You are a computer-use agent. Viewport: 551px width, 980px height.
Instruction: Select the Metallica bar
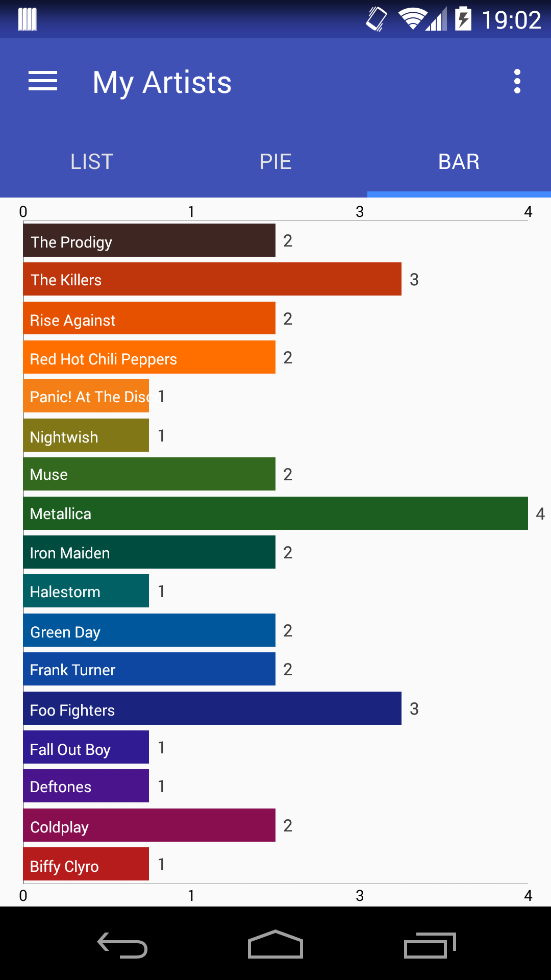click(x=275, y=513)
